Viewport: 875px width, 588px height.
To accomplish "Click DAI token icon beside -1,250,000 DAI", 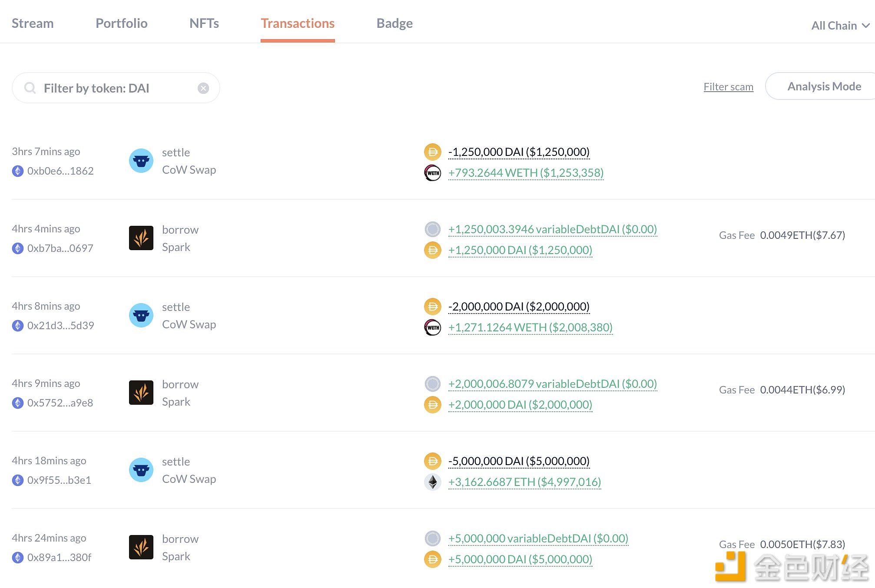I will (432, 152).
